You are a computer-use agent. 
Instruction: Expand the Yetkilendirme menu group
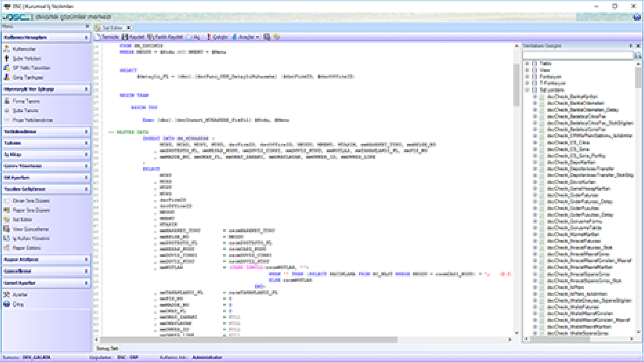pos(86,131)
